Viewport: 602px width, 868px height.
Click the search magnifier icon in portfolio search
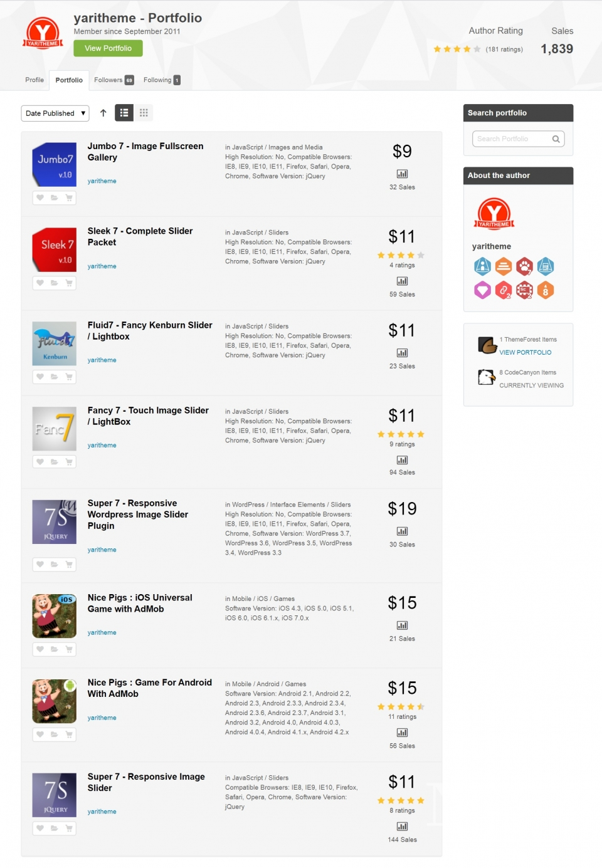[556, 139]
